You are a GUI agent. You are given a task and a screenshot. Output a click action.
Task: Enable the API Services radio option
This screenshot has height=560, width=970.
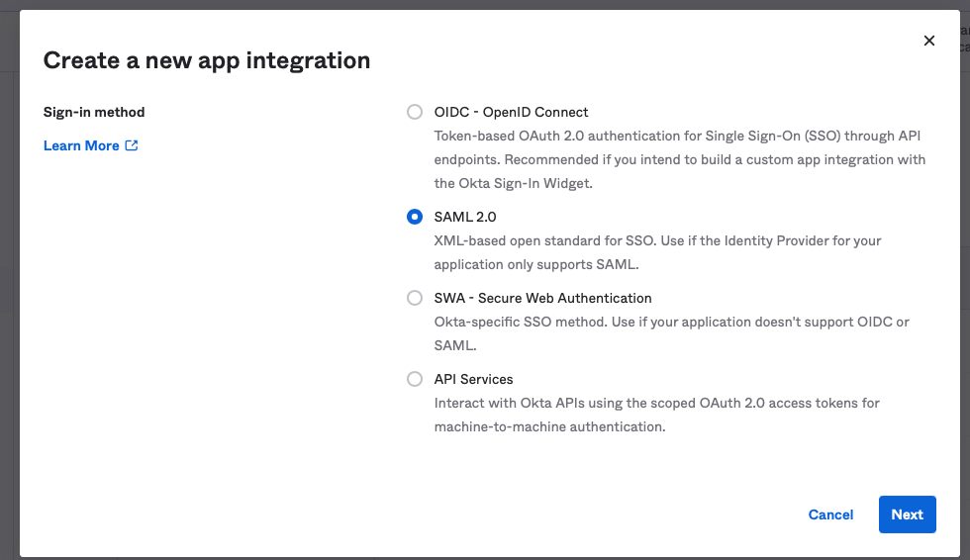(415, 379)
